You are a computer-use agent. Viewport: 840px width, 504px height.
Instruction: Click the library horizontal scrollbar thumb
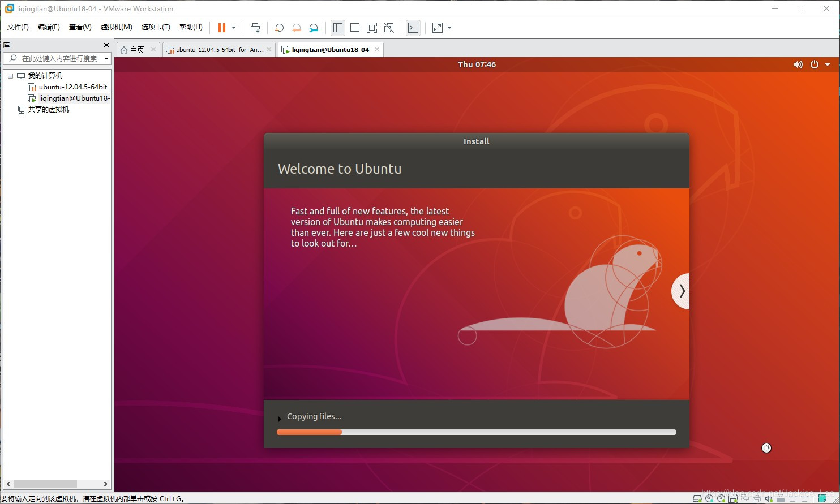click(45, 484)
